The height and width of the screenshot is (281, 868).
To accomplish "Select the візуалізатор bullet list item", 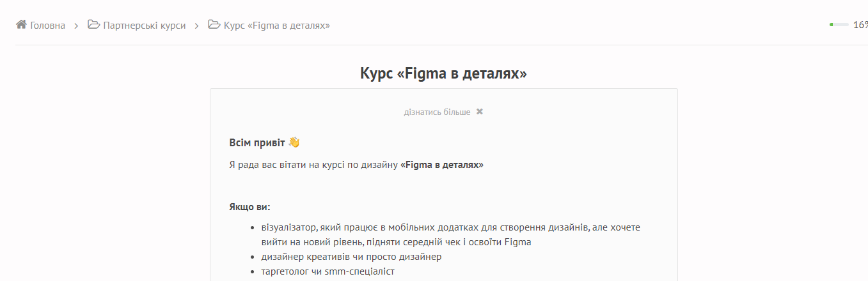I will [450, 235].
